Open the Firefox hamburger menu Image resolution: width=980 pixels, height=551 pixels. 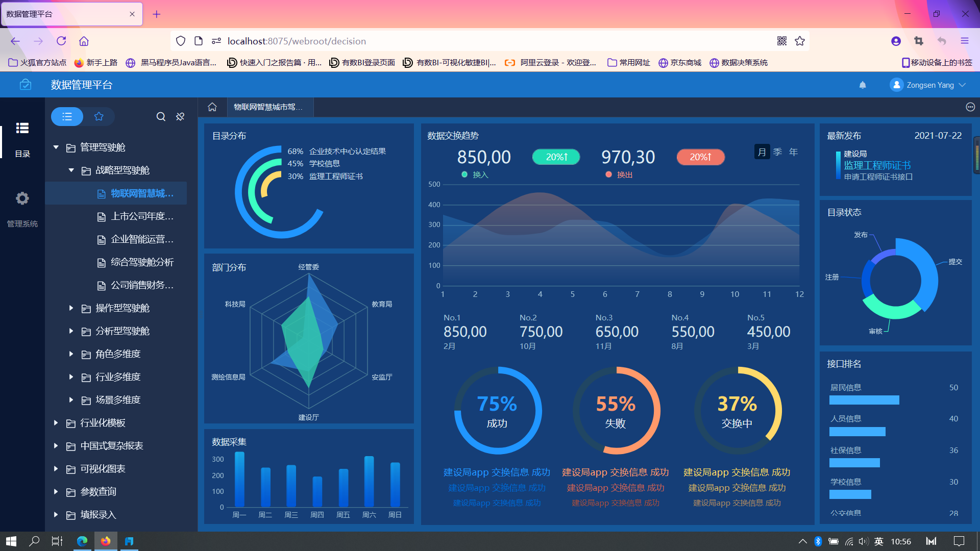pyautogui.click(x=964, y=41)
